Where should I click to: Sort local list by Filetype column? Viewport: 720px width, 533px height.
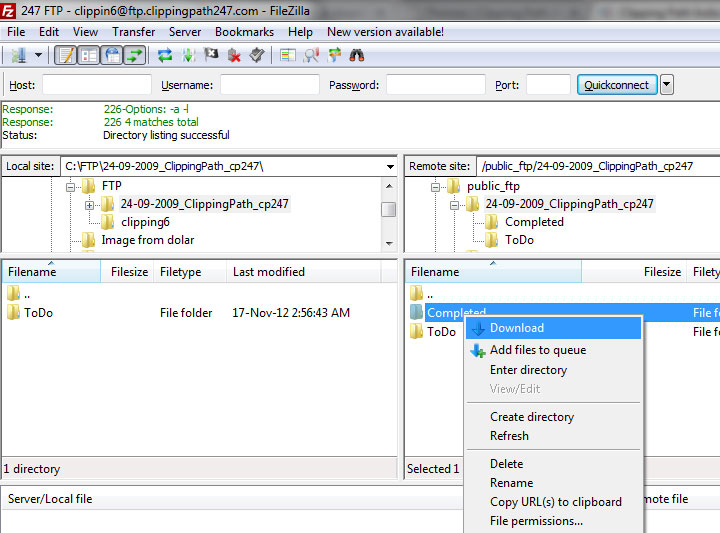(x=190, y=272)
